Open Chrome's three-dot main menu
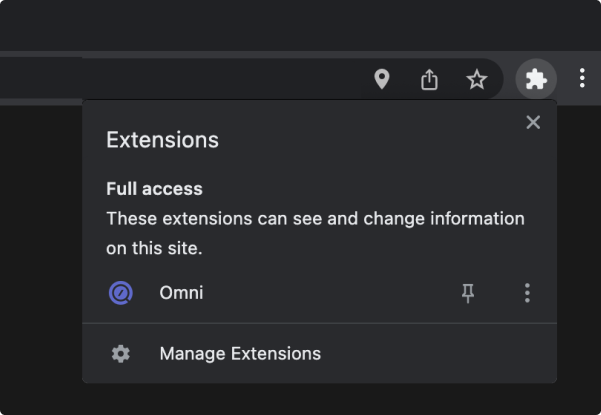This screenshot has height=415, width=601. point(582,78)
